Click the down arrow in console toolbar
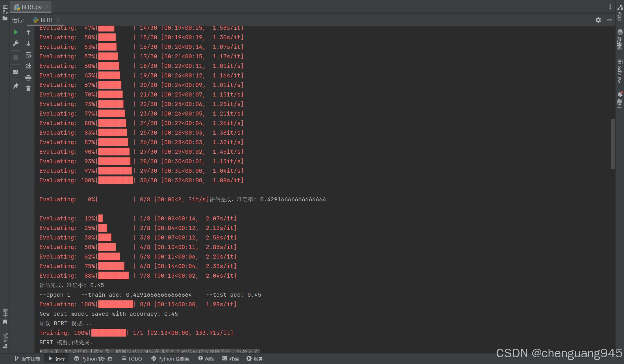This screenshot has height=364, width=624. [x=28, y=44]
